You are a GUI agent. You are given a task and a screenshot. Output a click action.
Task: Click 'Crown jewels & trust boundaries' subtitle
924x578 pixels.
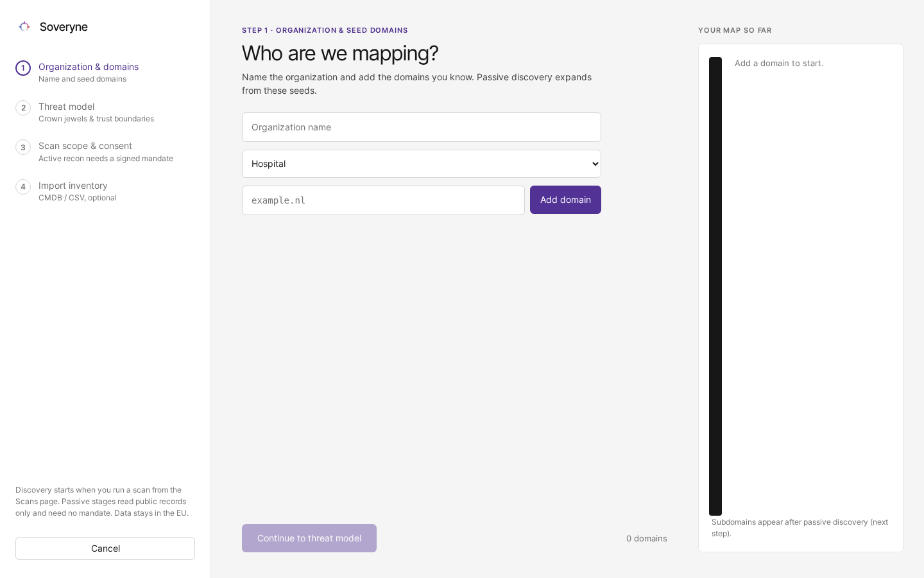click(96, 119)
